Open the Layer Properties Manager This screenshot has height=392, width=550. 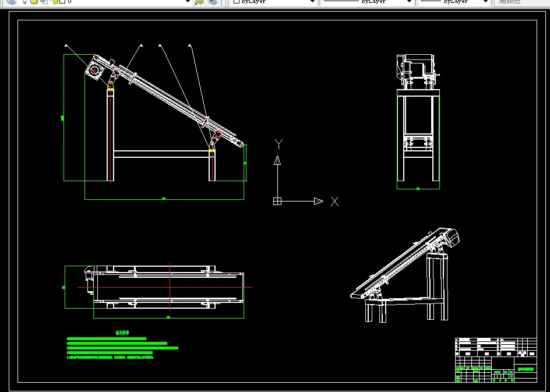(12, 2)
